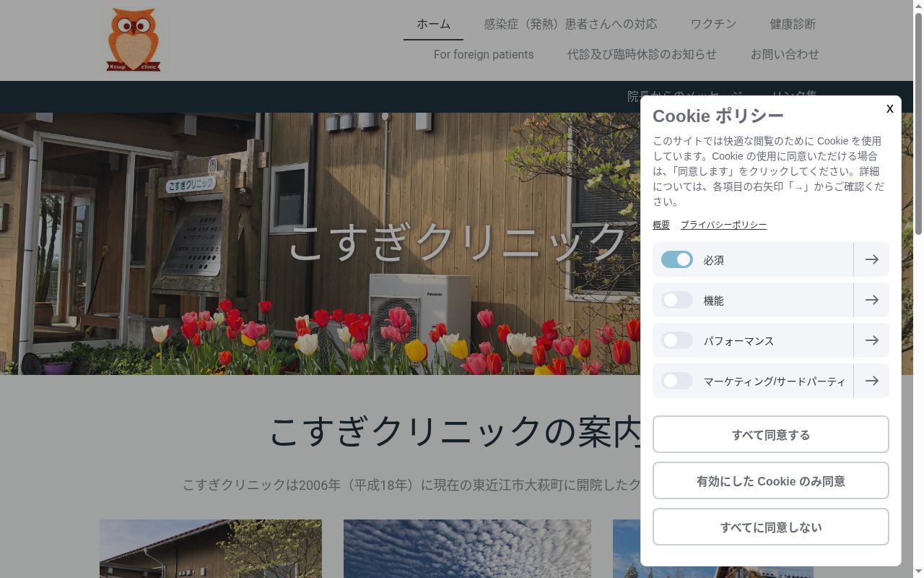Click すべて同意する button
924x578 pixels.
tap(771, 434)
